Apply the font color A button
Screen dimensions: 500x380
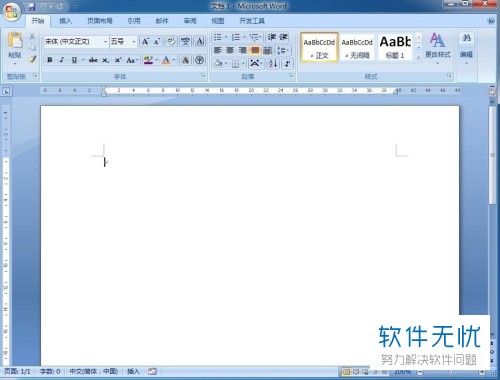pyautogui.click(x=166, y=60)
